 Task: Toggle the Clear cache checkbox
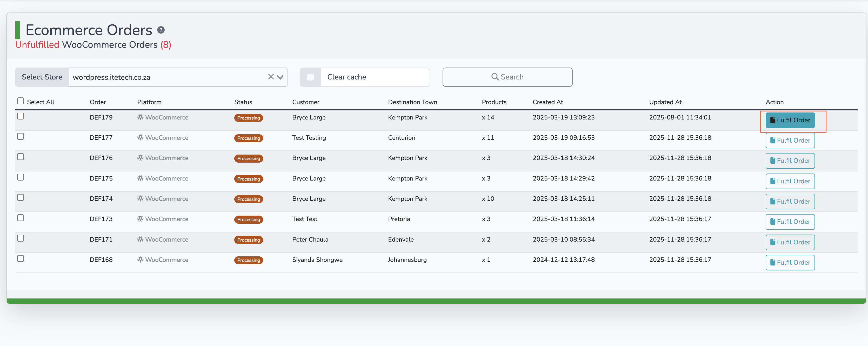point(310,77)
